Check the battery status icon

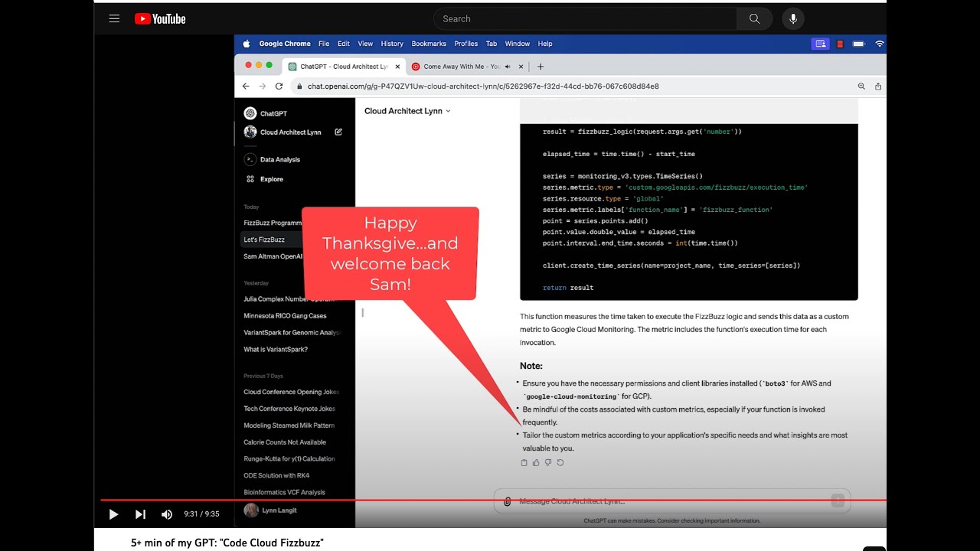pos(859,44)
